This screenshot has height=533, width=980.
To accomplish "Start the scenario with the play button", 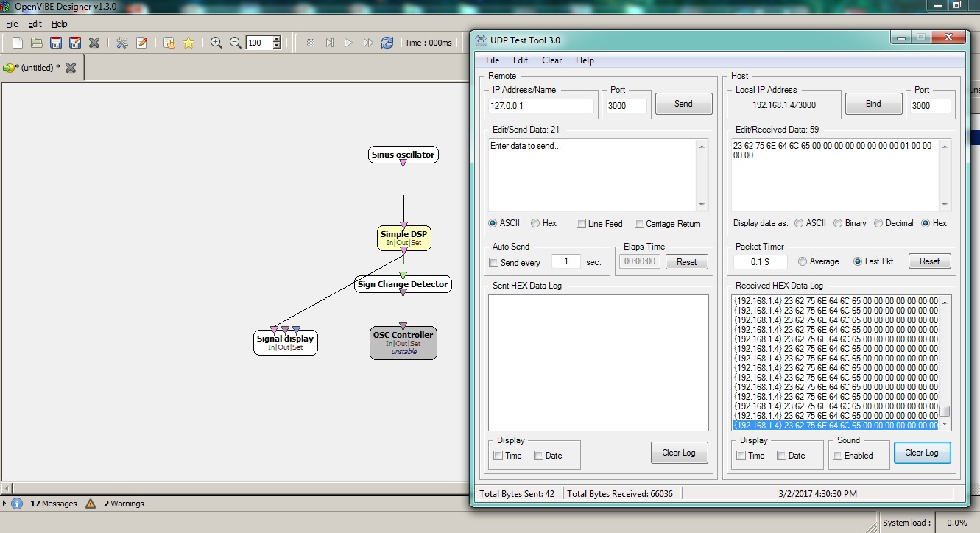I will click(x=349, y=43).
